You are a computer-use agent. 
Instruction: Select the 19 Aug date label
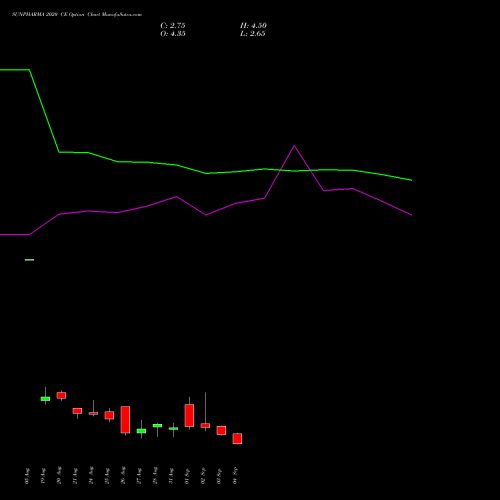[x=43, y=476]
